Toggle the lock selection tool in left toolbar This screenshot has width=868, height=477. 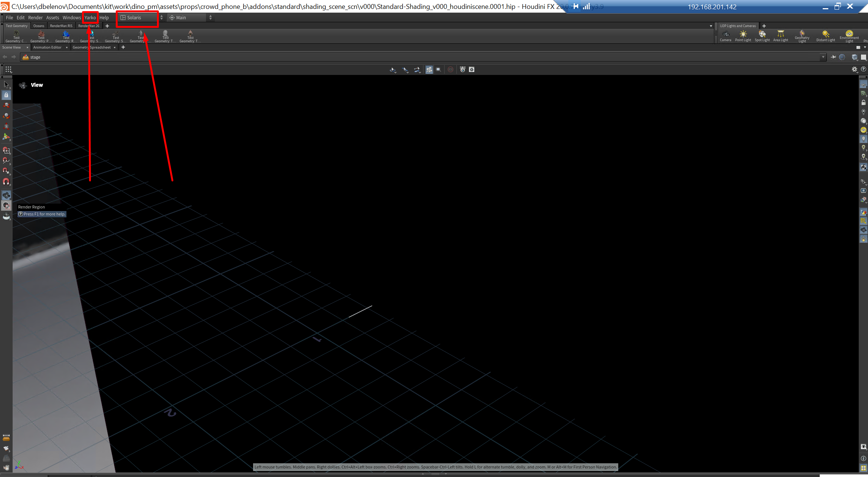point(6,95)
